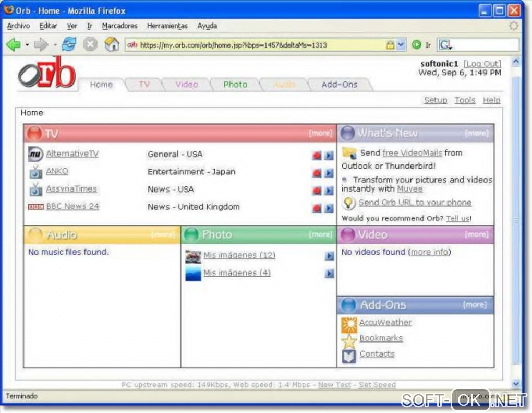Play the AlternativeTV channel
This screenshot has height=413, width=532.
tap(329, 156)
